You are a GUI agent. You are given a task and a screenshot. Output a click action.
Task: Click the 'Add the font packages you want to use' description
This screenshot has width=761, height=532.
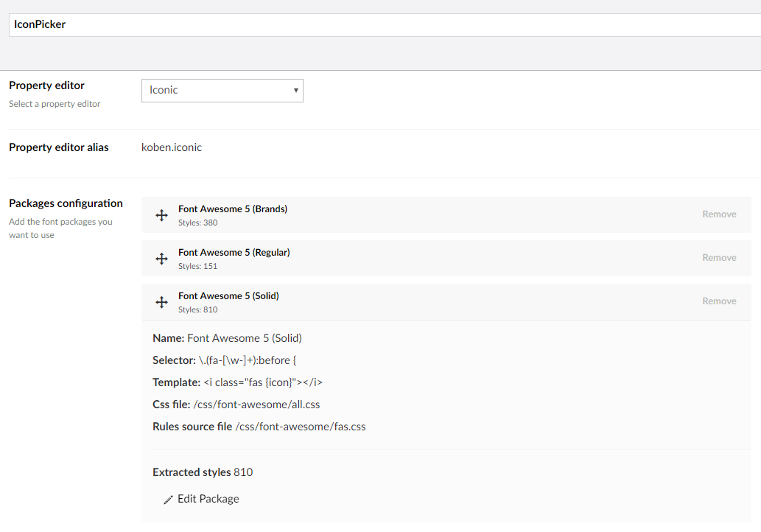tap(60, 228)
